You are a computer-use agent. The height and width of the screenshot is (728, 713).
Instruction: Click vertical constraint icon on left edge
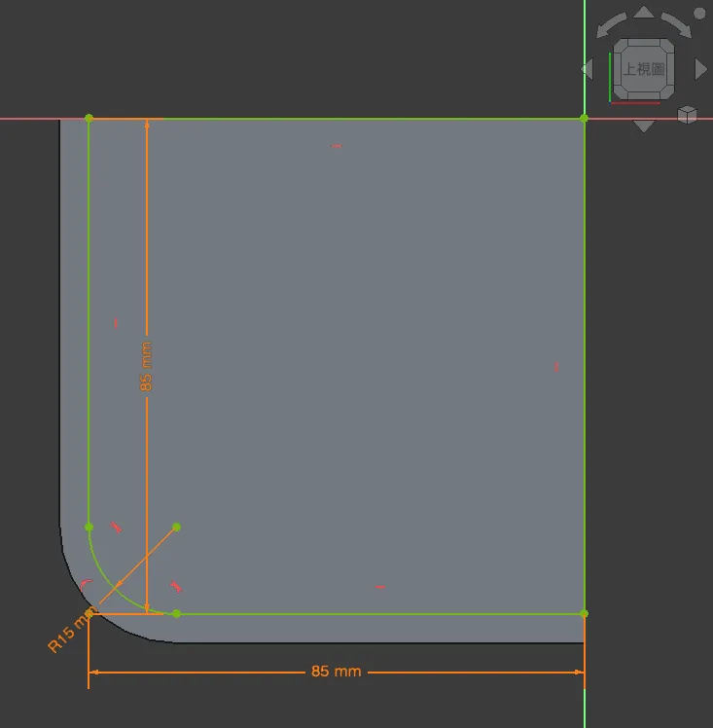coord(116,322)
